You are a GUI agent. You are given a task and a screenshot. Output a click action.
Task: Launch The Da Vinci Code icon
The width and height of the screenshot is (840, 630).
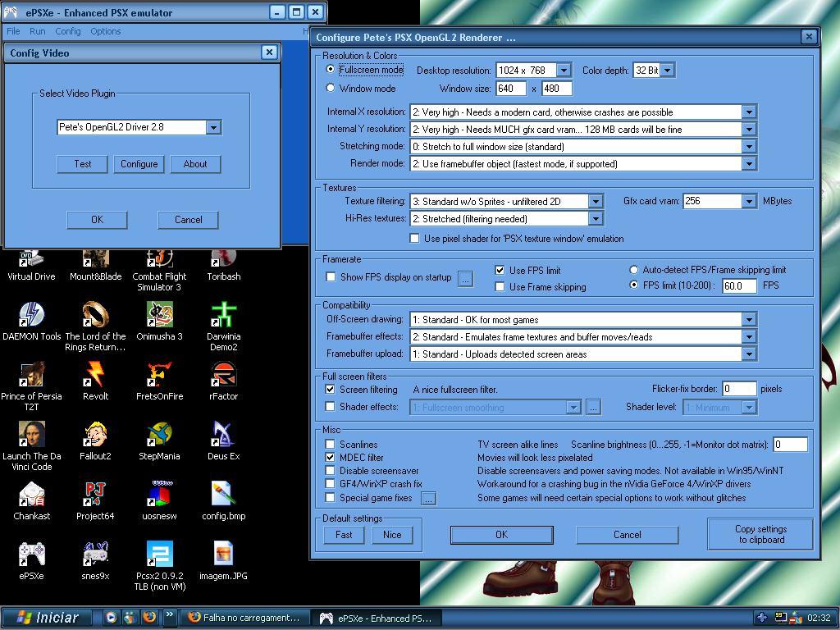tap(32, 446)
